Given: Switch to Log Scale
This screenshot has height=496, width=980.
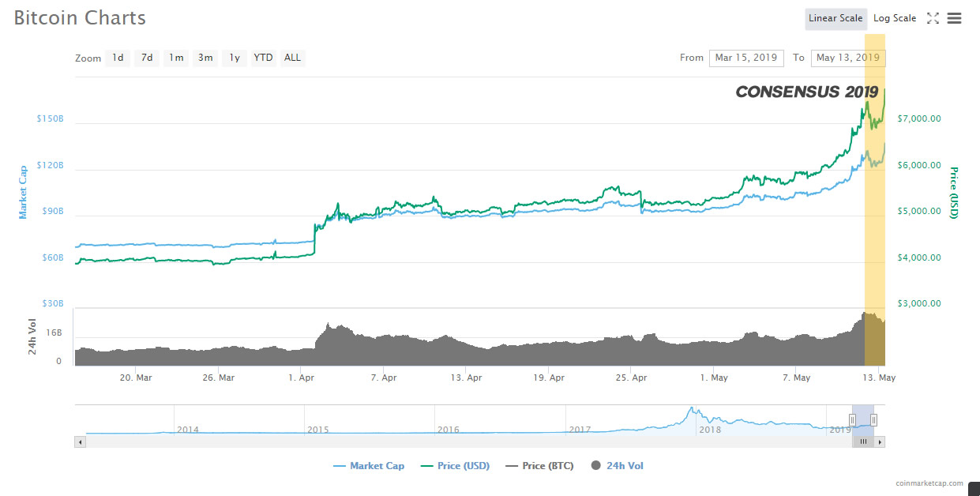Looking at the screenshot, I should (895, 19).
